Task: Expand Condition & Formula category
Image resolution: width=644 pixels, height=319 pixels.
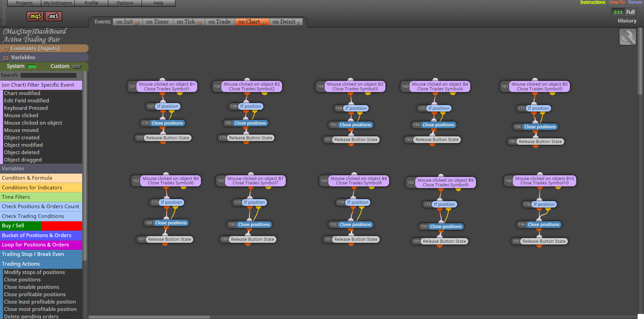Action: tap(41, 178)
